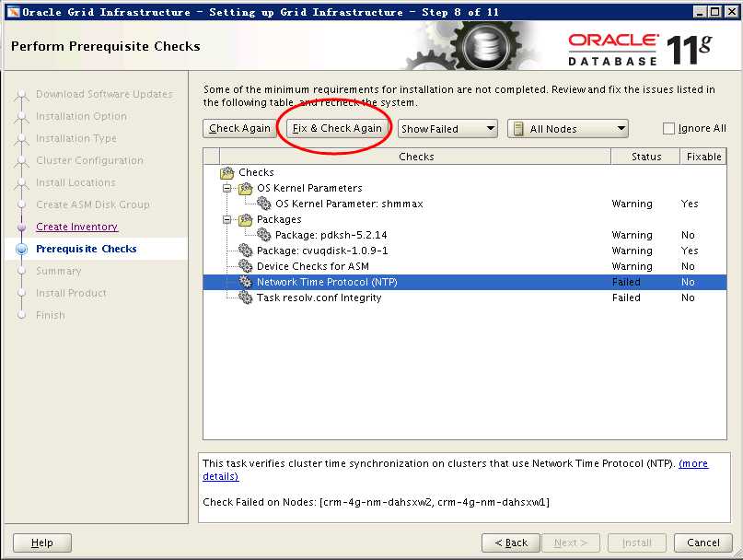Click Fix & Check Again button
Image resolution: width=743 pixels, height=560 pixels.
337,129
